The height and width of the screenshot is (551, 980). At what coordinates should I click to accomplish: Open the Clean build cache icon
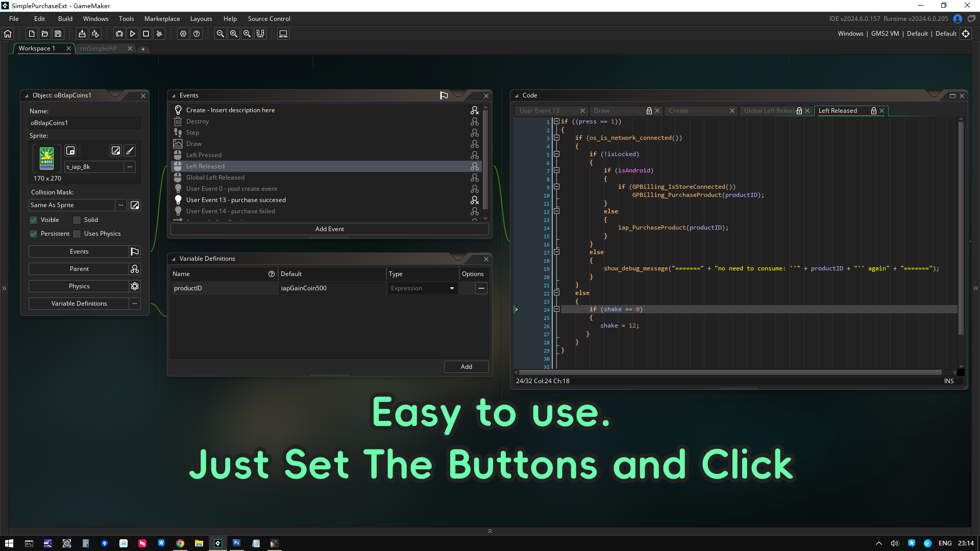tap(159, 34)
